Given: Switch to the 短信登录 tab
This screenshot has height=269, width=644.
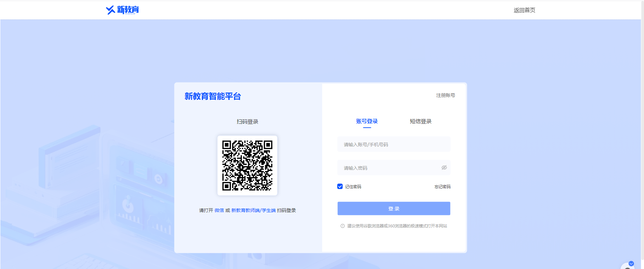Looking at the screenshot, I should pos(421,121).
